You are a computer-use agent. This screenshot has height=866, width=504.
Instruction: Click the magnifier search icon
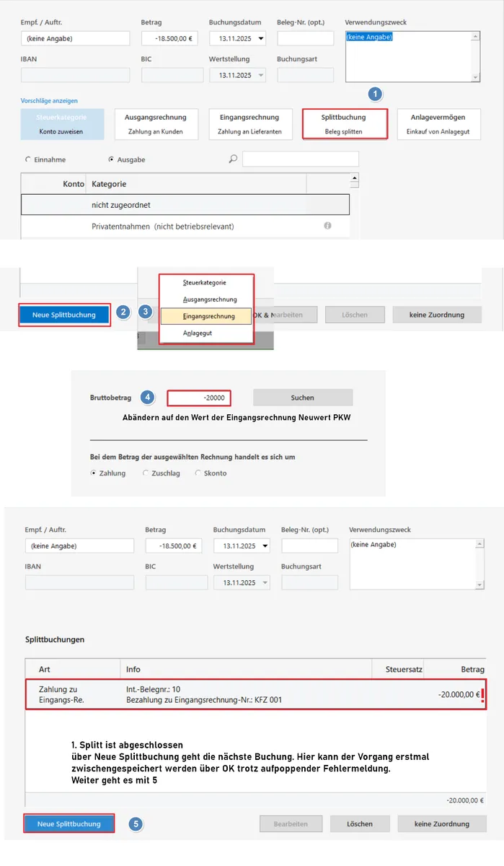tap(233, 159)
